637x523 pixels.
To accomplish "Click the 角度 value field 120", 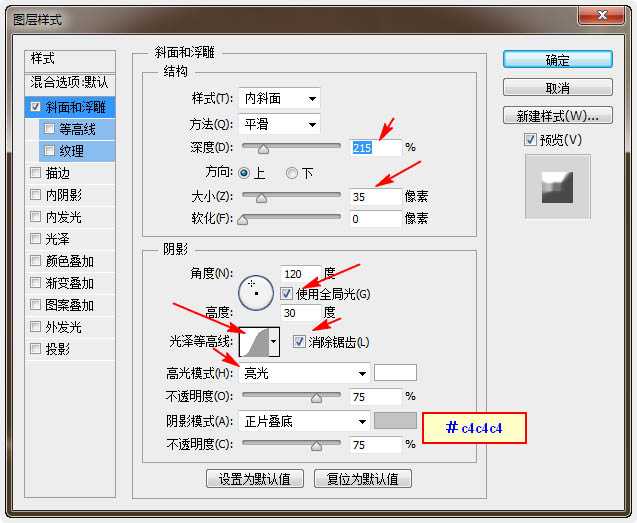I will coord(300,273).
